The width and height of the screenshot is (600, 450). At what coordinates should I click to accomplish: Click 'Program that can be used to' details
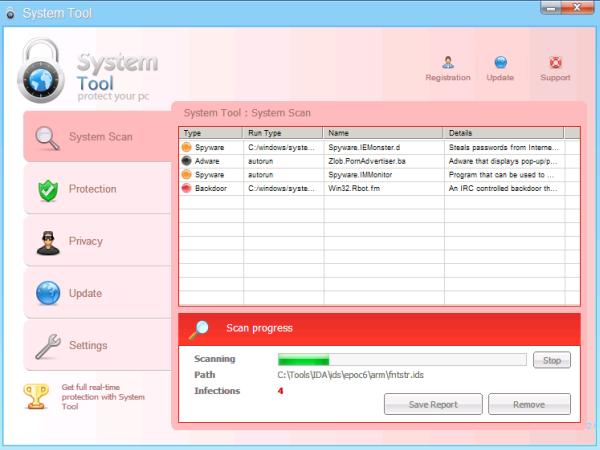pyautogui.click(x=501, y=175)
